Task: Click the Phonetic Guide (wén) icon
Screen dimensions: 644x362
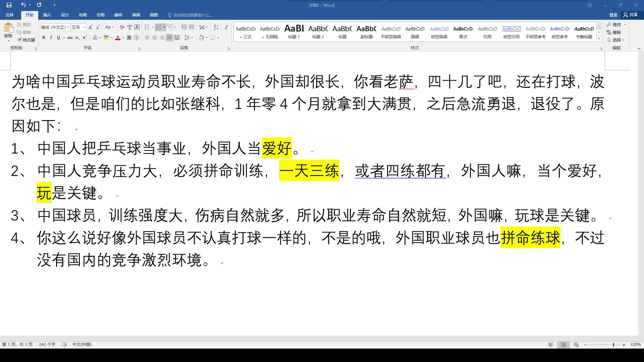Action: click(129, 27)
